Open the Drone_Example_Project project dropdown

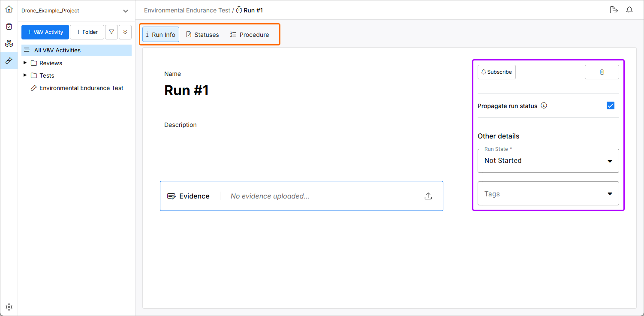pyautogui.click(x=75, y=11)
